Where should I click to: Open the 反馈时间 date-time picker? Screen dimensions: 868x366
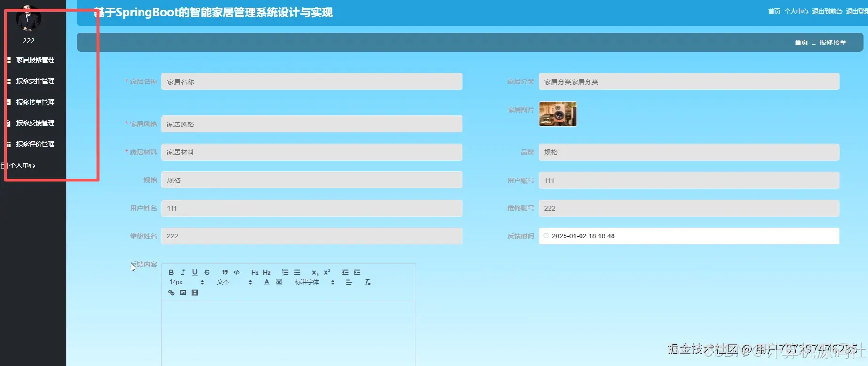tap(689, 236)
